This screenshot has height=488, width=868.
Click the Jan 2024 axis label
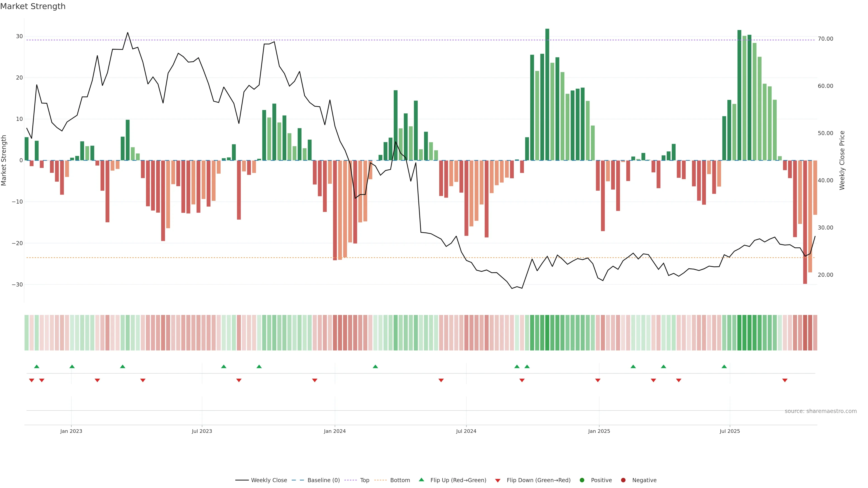335,431
